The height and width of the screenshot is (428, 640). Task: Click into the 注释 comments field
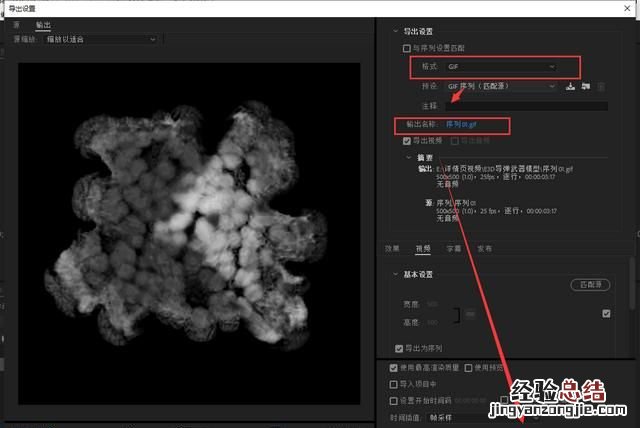click(x=526, y=106)
